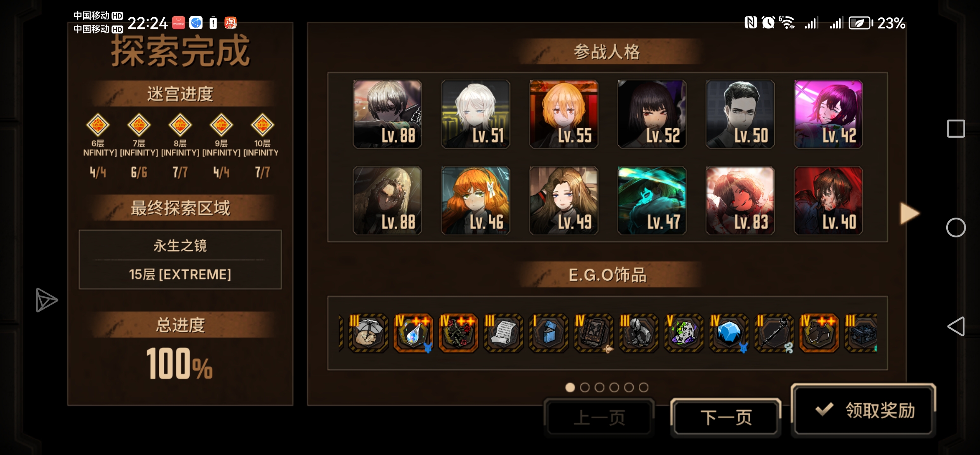980x455 pixels.
Task: Tap the paper-plane share icon
Action: click(x=46, y=300)
